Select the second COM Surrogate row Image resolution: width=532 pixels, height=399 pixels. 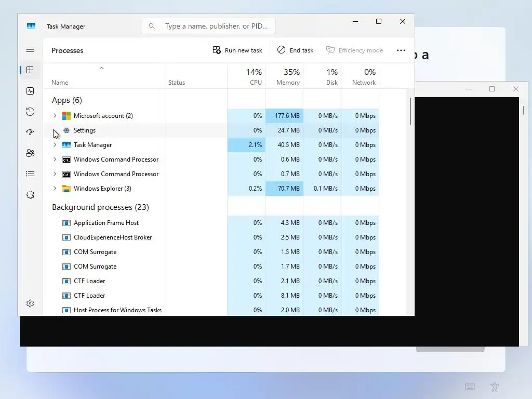pyautogui.click(x=211, y=267)
